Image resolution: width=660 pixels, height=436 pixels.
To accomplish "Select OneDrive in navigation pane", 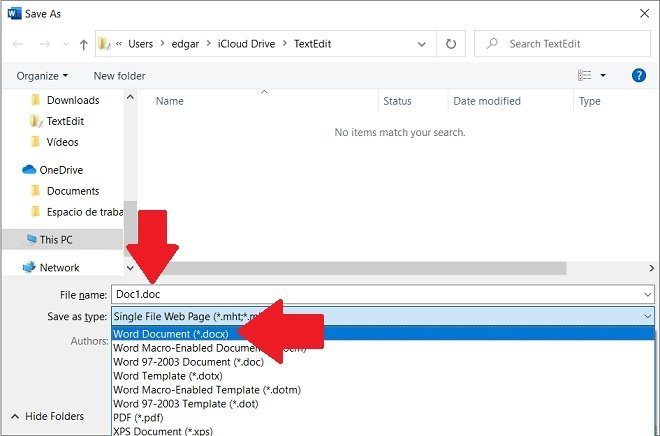I will 61,170.
